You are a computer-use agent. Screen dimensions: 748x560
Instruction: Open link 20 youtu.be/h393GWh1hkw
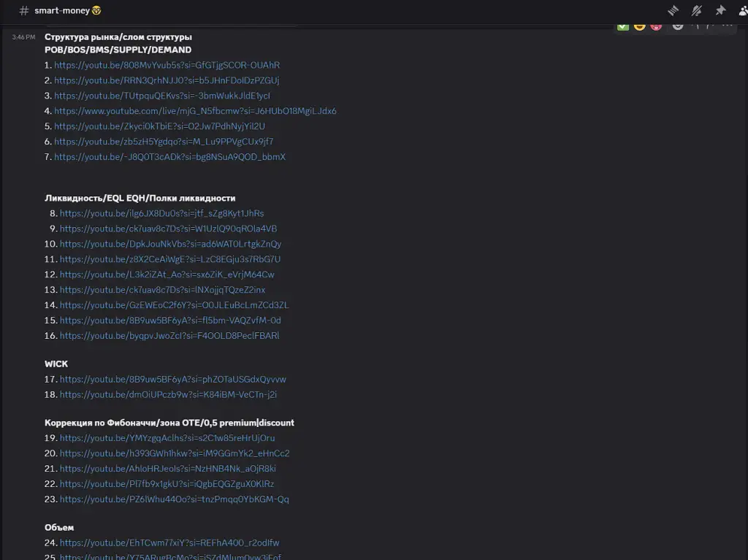175,453
